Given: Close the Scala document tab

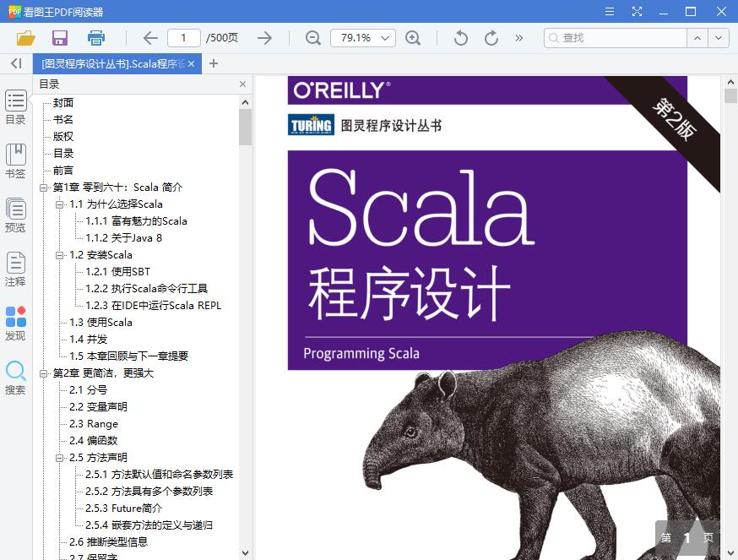Looking at the screenshot, I should click(191, 63).
